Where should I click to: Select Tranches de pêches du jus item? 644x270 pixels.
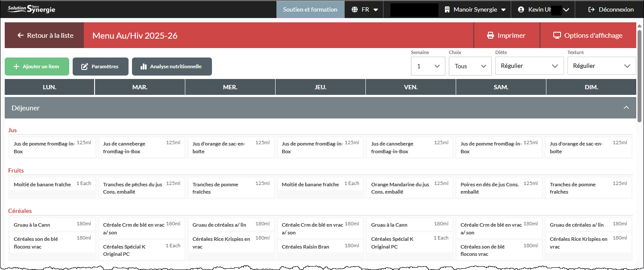tap(141, 188)
